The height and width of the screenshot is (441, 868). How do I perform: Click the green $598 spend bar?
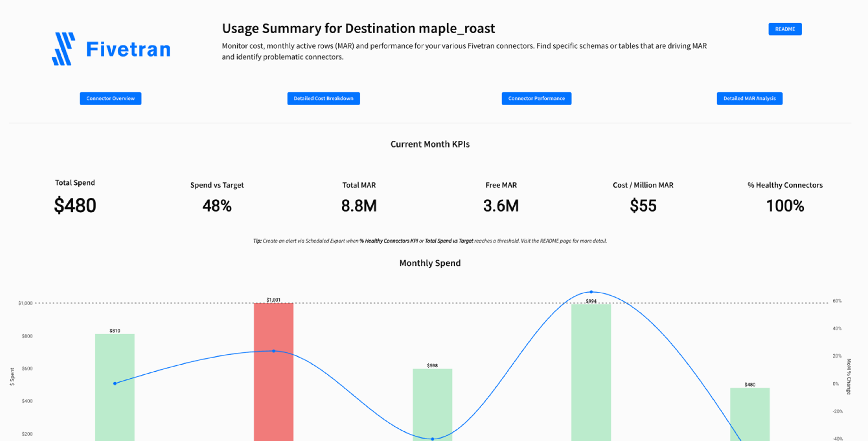pyautogui.click(x=432, y=405)
